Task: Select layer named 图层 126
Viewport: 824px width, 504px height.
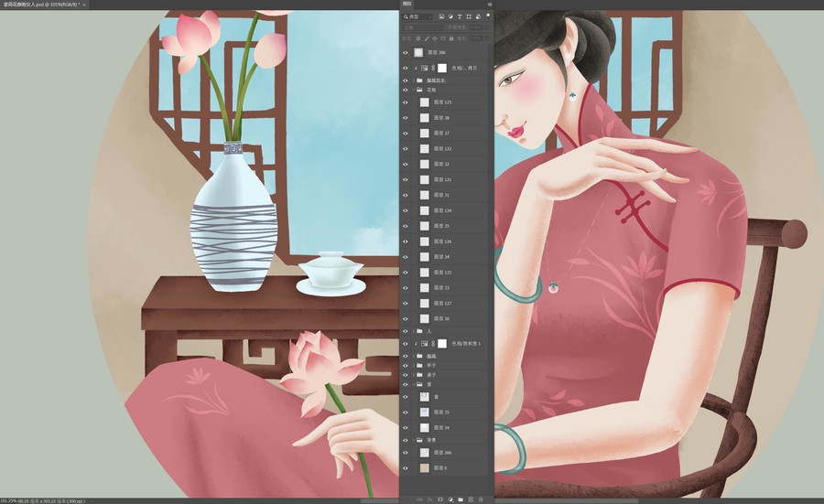Action: pos(442,241)
